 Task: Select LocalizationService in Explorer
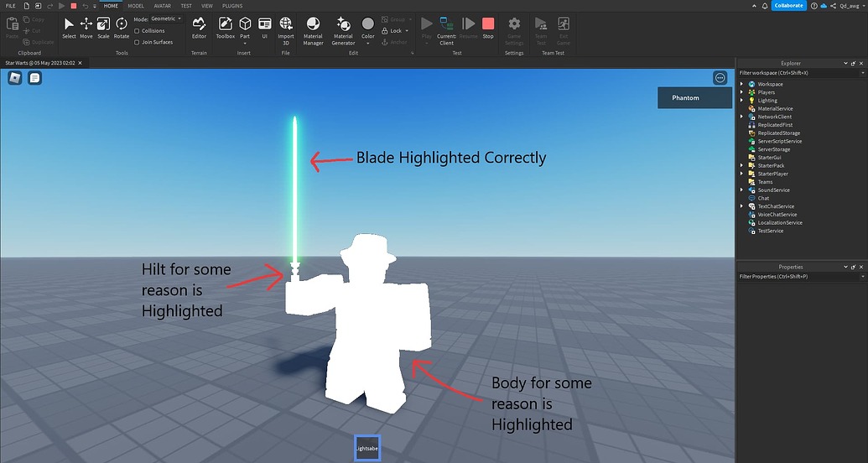(x=780, y=222)
